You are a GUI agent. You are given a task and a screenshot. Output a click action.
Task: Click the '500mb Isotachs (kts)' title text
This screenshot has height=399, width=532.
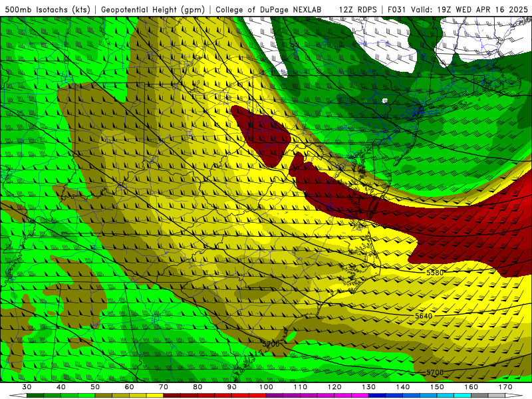pos(48,9)
